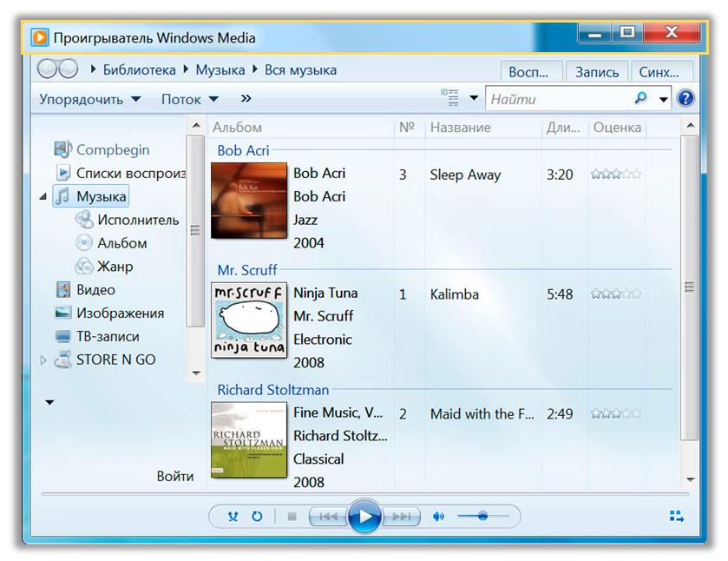This screenshot has width=728, height=561.
Task: Select STORE N GO device
Action: [x=105, y=360]
